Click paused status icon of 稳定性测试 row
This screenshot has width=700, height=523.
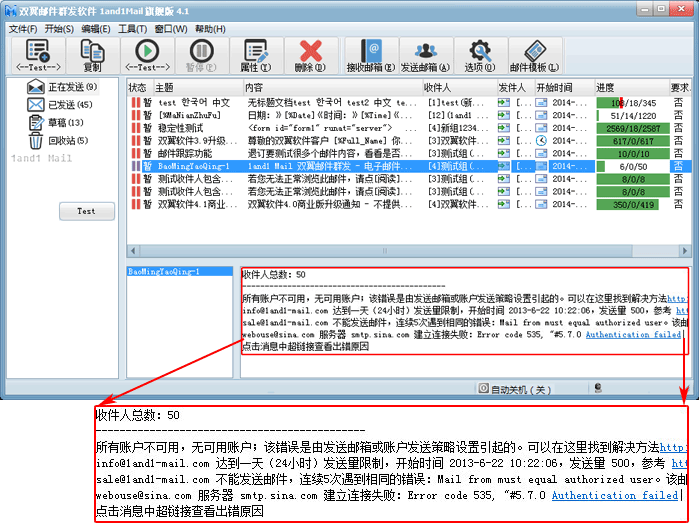[136, 128]
